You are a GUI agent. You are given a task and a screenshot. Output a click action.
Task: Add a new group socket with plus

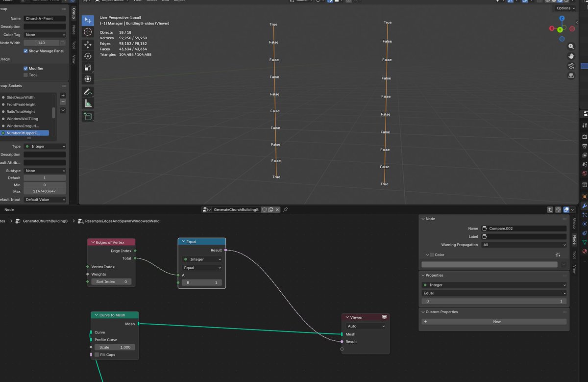click(x=63, y=95)
